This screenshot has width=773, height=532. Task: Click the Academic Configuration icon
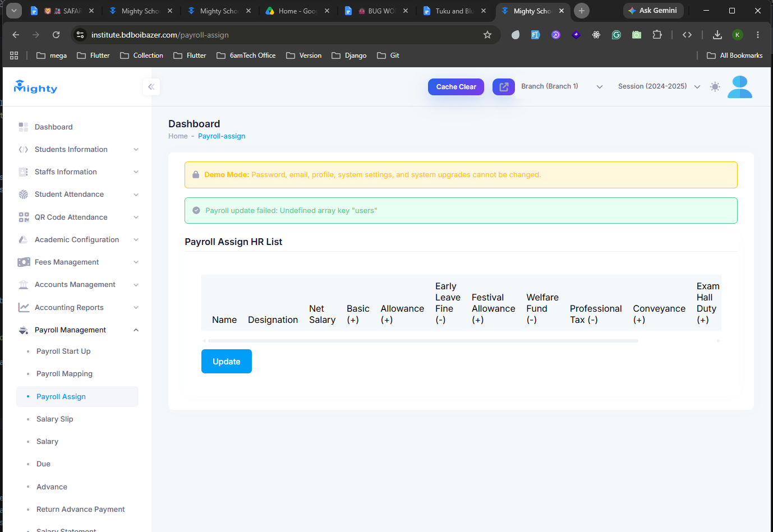pos(24,240)
